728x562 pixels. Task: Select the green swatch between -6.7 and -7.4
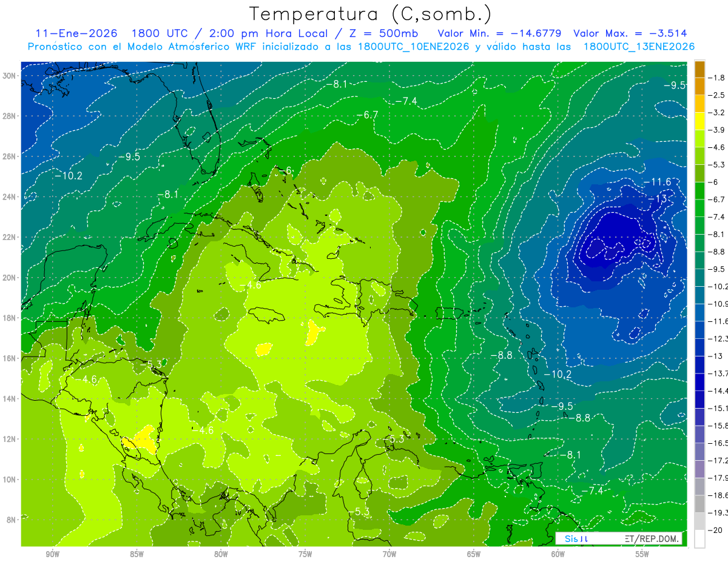(699, 208)
